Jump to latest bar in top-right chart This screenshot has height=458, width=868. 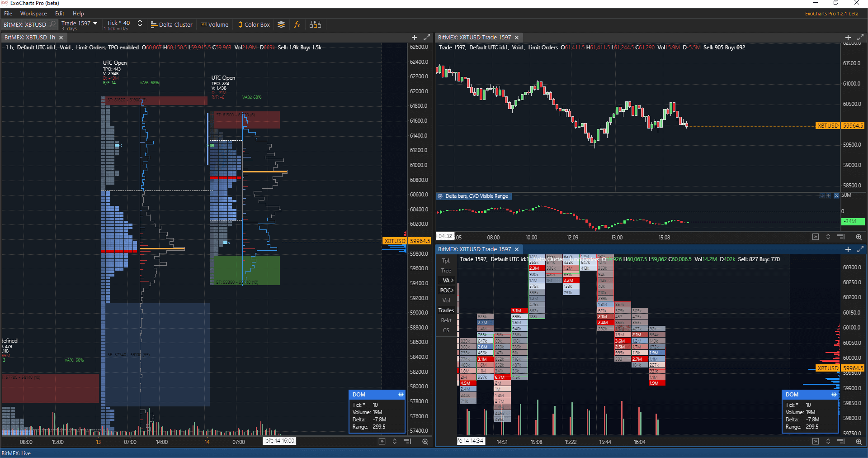click(816, 237)
